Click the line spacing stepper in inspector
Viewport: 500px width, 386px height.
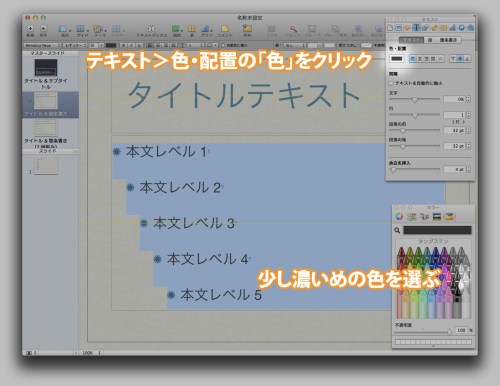[x=469, y=115]
